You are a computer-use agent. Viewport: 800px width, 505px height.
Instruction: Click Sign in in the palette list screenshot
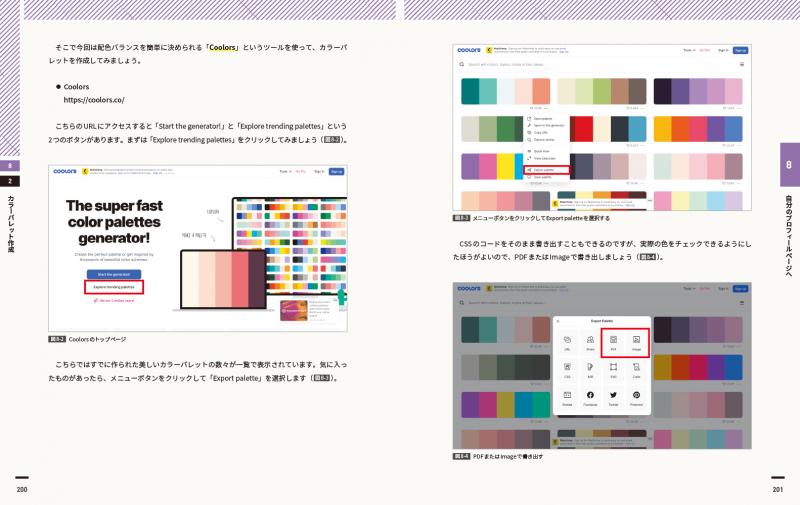[723, 50]
